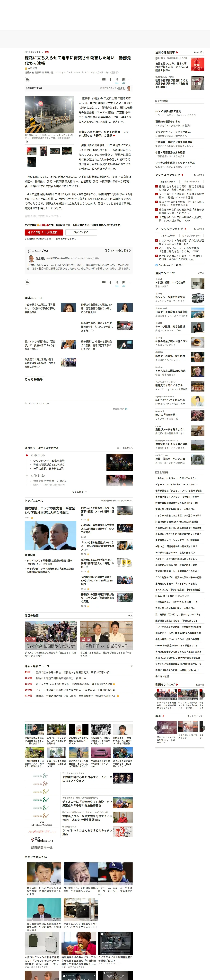Open the more (…) share options at top
The height and width of the screenshot is (980, 210).
130,79
